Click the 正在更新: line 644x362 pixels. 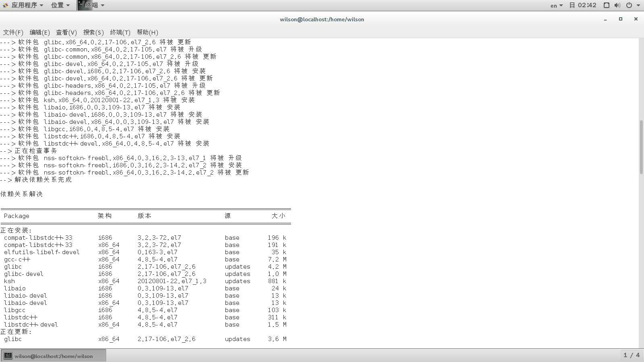pos(16,332)
